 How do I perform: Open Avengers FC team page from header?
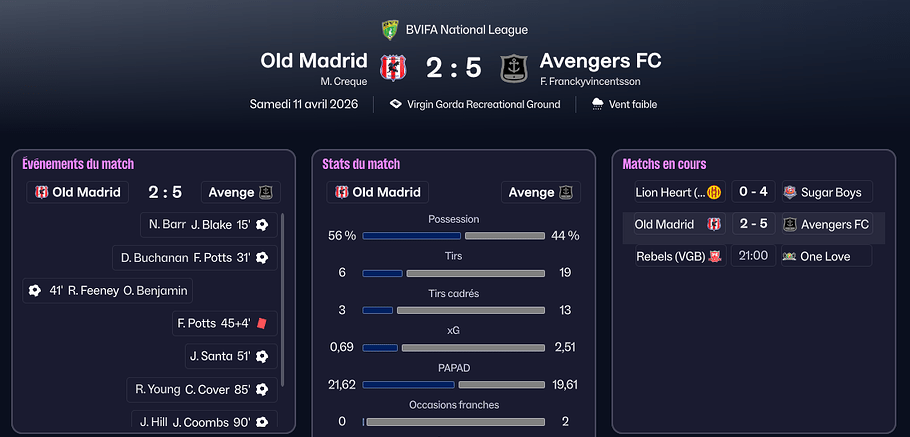[x=600, y=61]
